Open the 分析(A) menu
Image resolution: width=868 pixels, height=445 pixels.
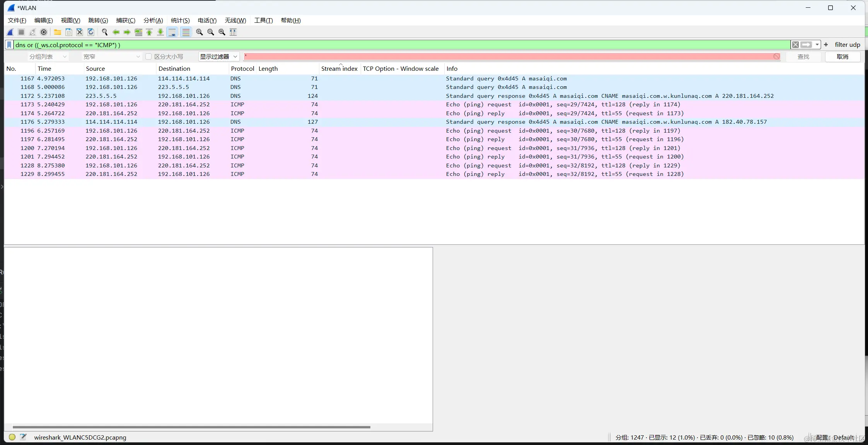(153, 20)
